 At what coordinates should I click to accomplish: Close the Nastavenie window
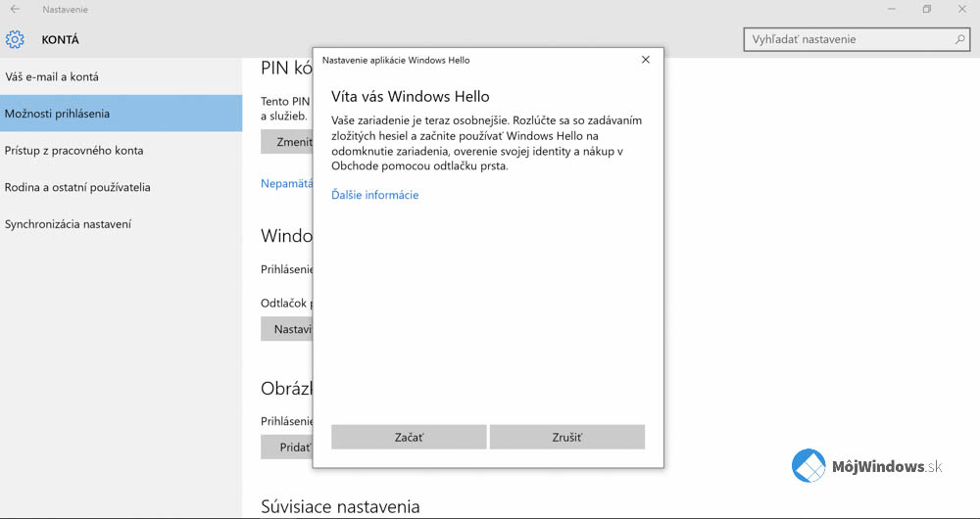pyautogui.click(x=962, y=10)
